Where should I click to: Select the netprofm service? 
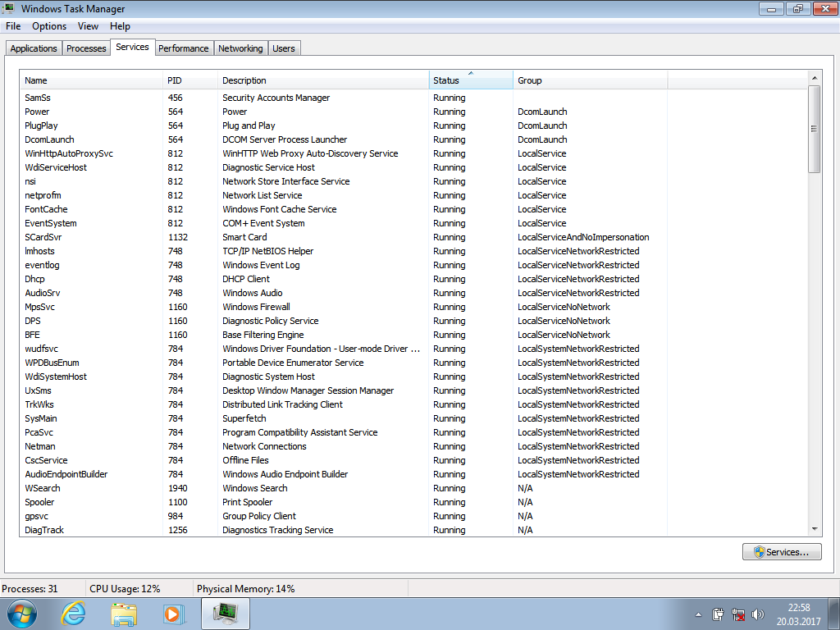43,195
